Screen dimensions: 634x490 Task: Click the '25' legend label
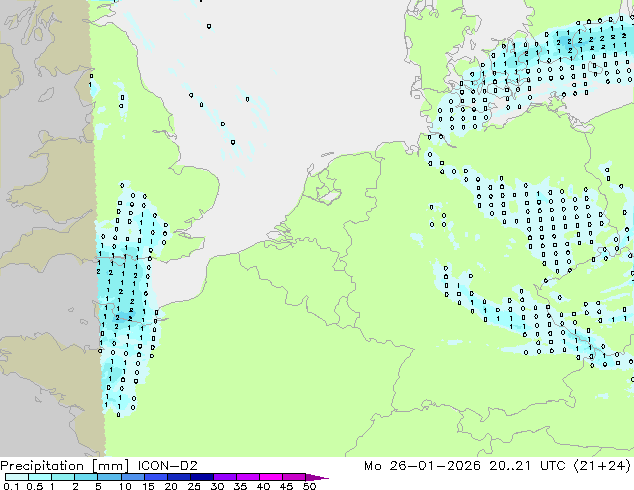coord(194,486)
